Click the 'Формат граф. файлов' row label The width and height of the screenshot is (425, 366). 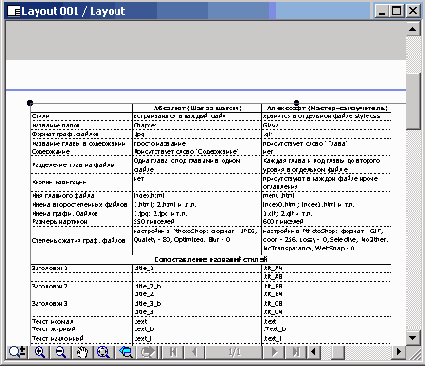[65, 134]
